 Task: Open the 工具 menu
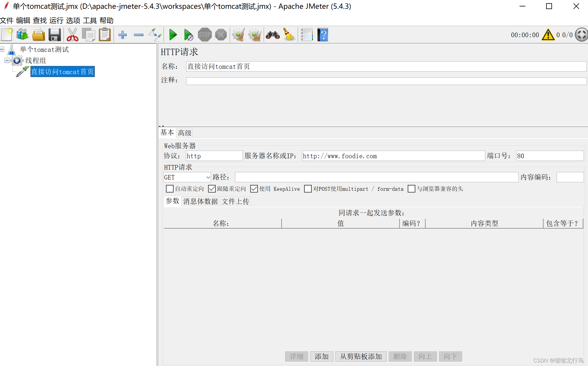pyautogui.click(x=90, y=21)
